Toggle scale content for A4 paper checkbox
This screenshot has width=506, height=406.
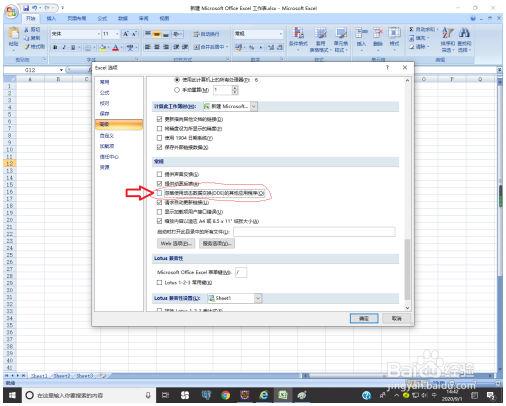(x=159, y=221)
